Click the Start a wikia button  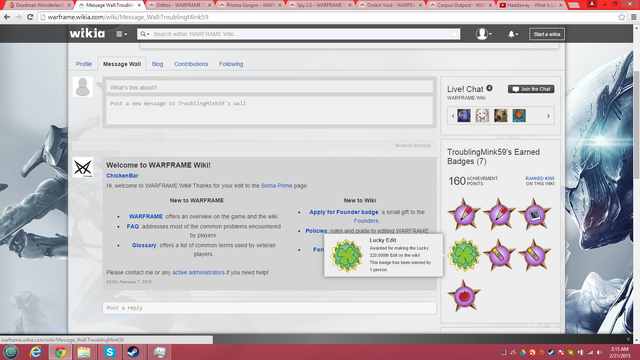point(547,34)
